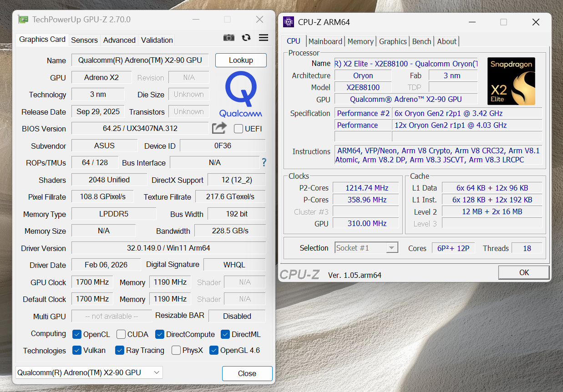563x392 pixels.
Task: Click the GPU-Z refresh icon
Action: [x=246, y=38]
